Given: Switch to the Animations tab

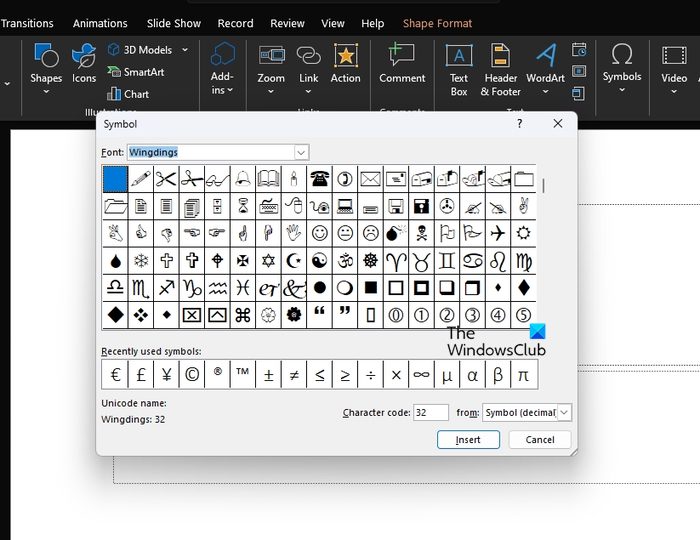Looking at the screenshot, I should tap(100, 23).
